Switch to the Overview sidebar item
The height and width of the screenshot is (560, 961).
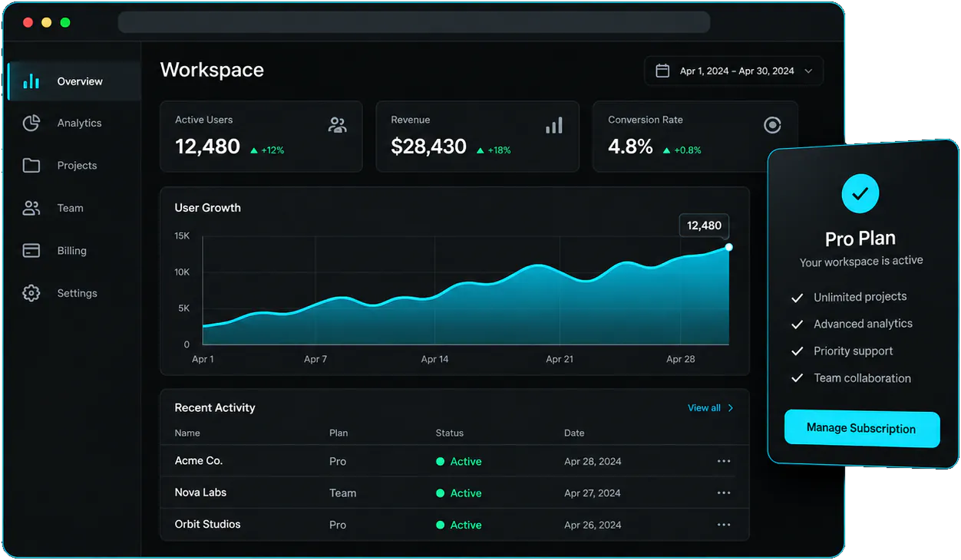(x=74, y=81)
